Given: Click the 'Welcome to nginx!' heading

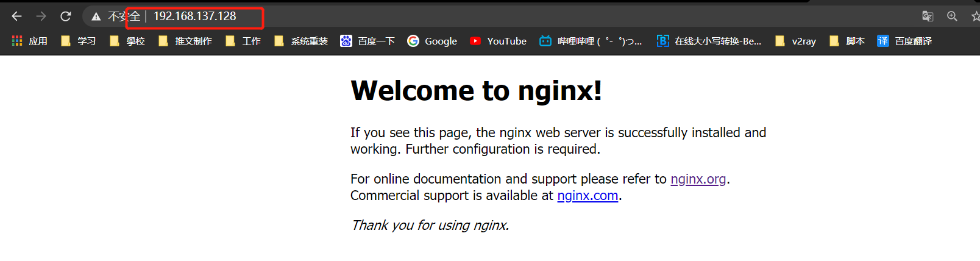Looking at the screenshot, I should tap(477, 91).
